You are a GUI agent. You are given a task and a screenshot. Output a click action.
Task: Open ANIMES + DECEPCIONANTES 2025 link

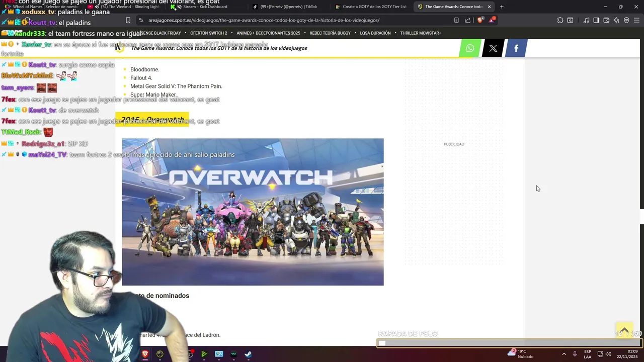click(268, 33)
